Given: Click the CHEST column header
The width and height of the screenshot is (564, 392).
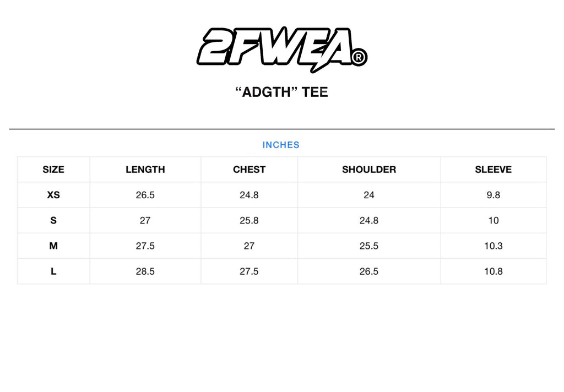Looking at the screenshot, I should coord(249,170).
